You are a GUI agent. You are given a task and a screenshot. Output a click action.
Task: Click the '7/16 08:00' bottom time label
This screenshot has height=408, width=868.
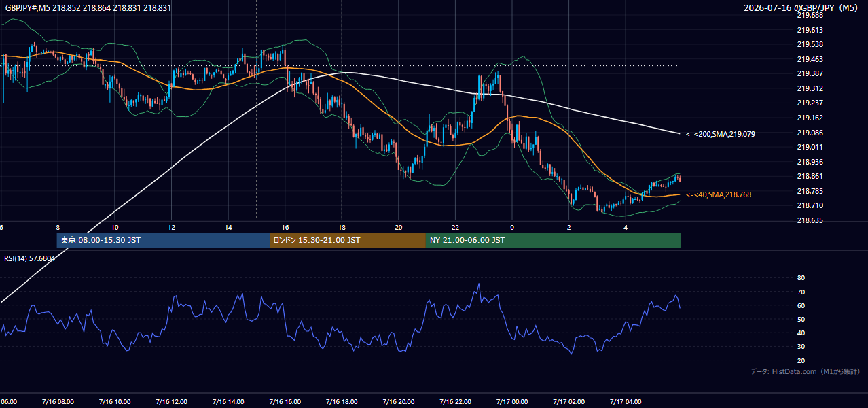pyautogui.click(x=57, y=402)
